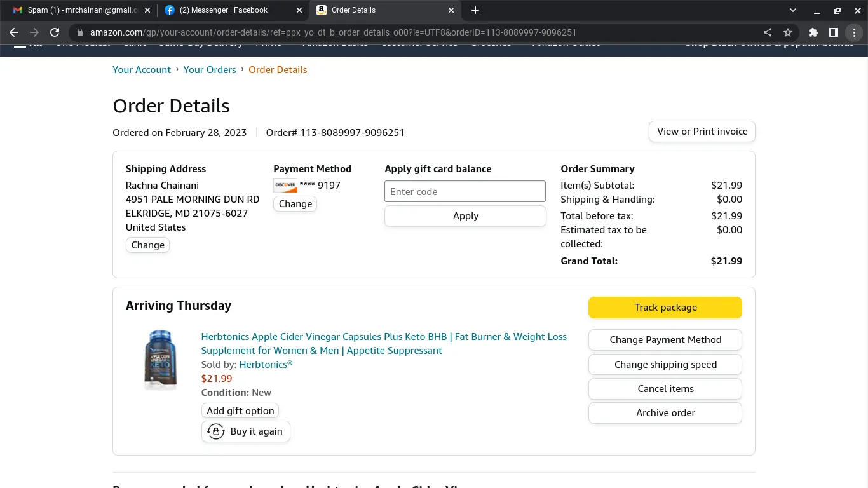Switch to the Messenger Facebook tab
Screen dimensions: 868x488
pos(233,10)
